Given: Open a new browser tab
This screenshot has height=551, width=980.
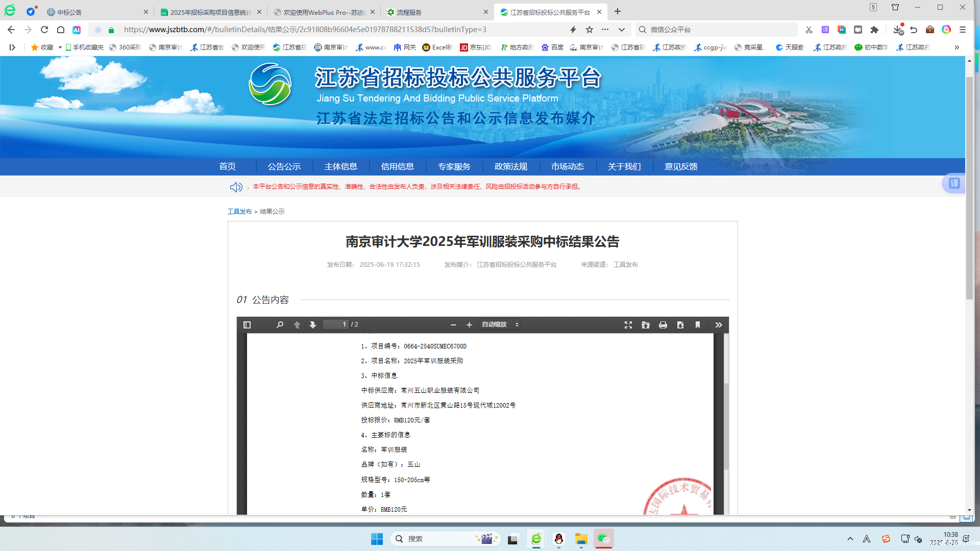Looking at the screenshot, I should click(618, 11).
